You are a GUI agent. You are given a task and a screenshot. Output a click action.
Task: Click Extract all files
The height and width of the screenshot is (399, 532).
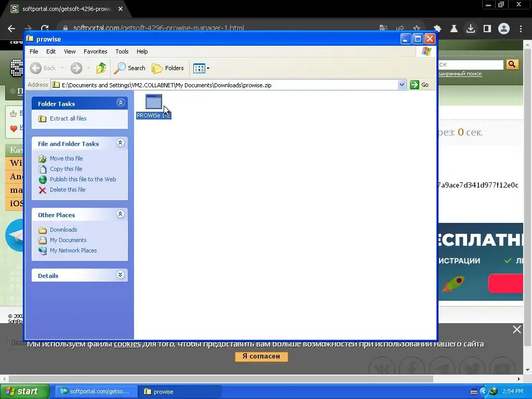click(x=68, y=118)
